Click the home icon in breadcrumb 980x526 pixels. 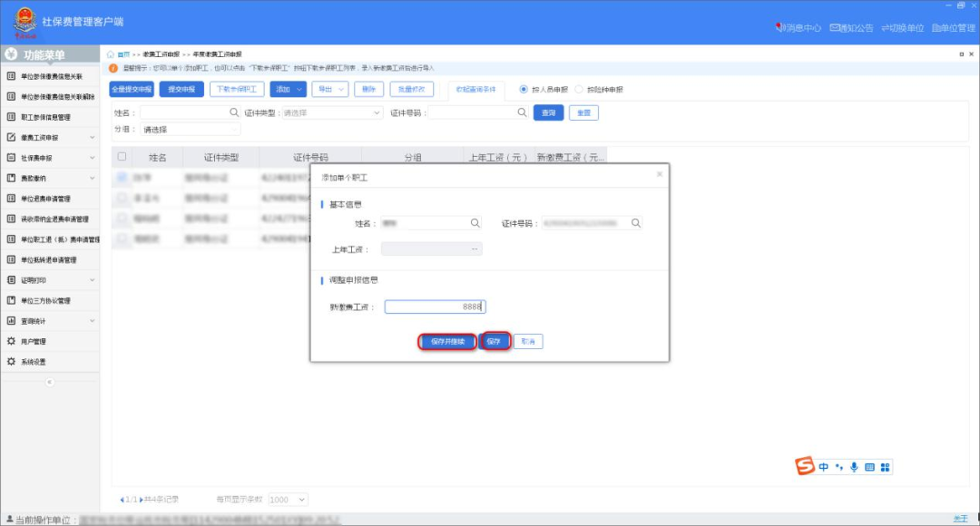pos(112,54)
